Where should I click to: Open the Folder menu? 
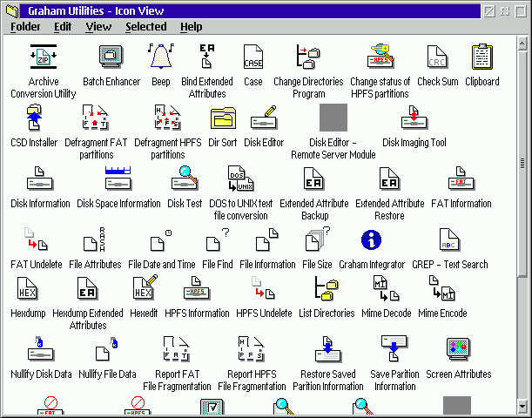tap(26, 27)
